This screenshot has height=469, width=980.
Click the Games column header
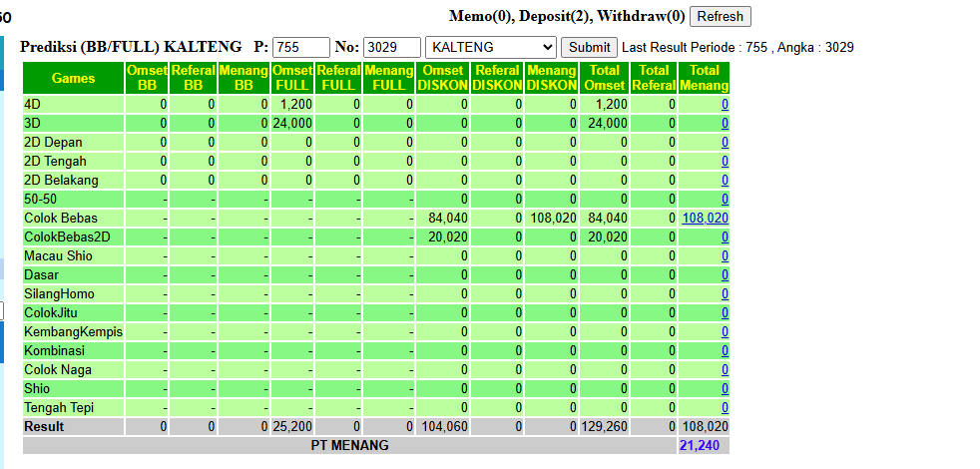point(73,78)
